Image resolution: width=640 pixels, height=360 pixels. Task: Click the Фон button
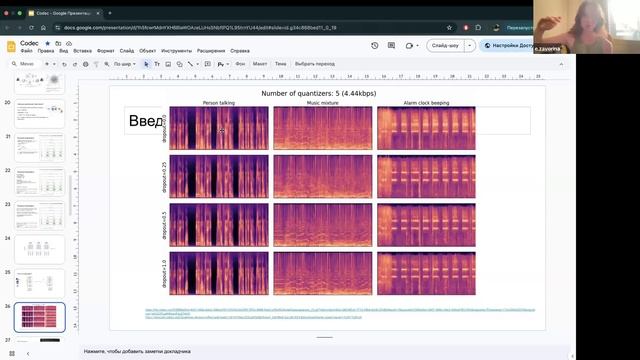(x=240, y=64)
